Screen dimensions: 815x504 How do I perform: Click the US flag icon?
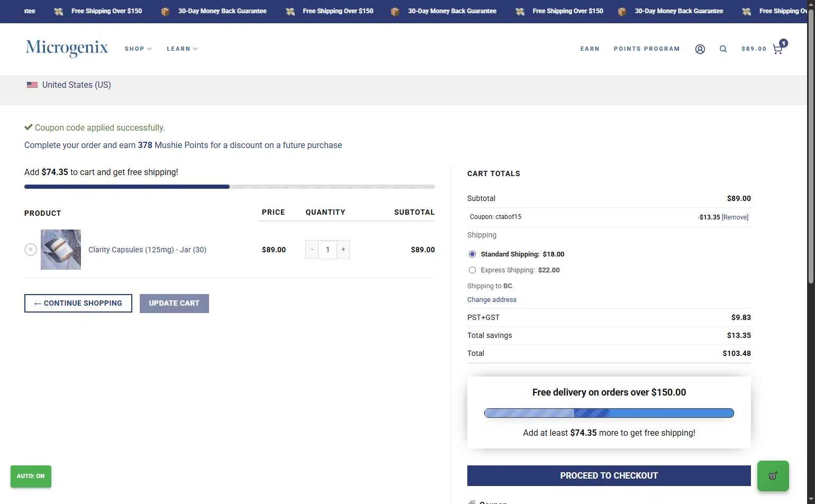click(x=32, y=85)
